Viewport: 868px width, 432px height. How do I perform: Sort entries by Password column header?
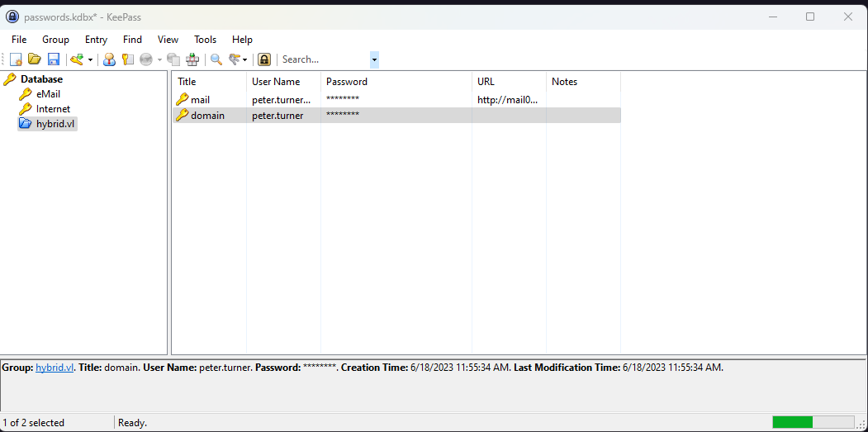click(x=396, y=82)
